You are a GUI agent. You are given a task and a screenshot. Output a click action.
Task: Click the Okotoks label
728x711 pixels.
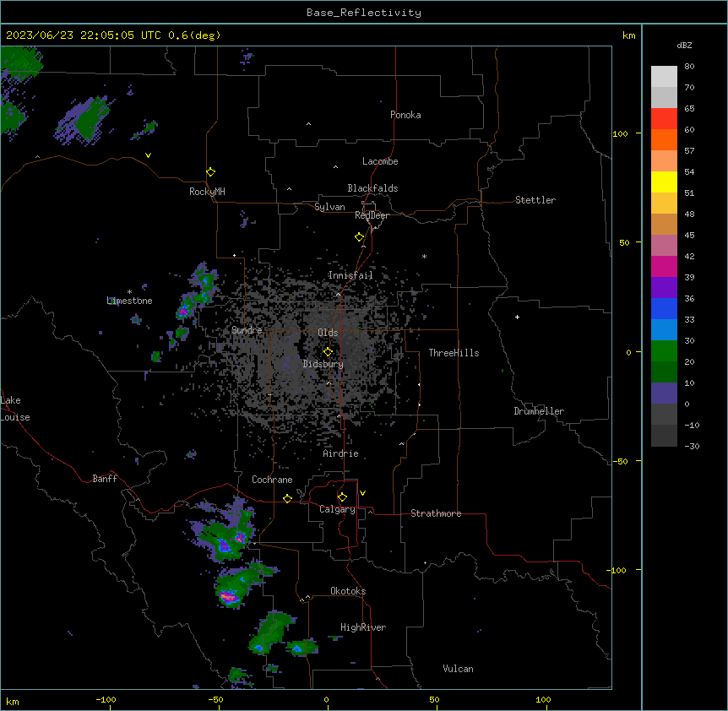[x=348, y=591]
